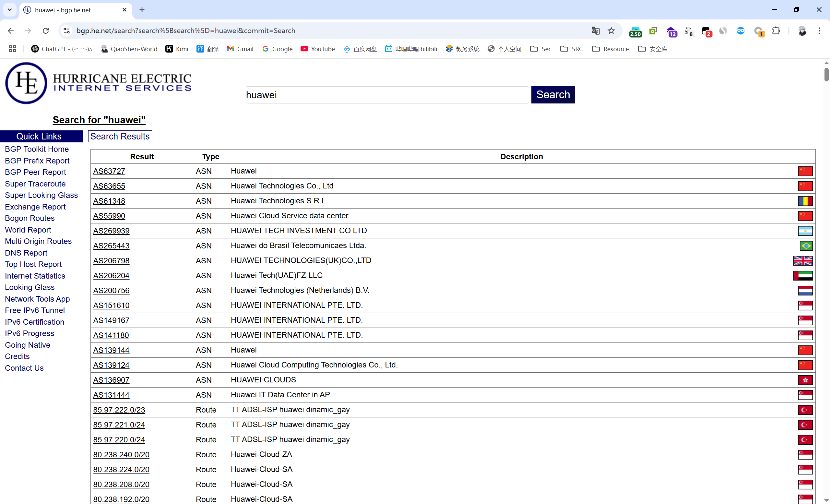Click the huawei search input field
This screenshot has height=504, width=830.
387,95
